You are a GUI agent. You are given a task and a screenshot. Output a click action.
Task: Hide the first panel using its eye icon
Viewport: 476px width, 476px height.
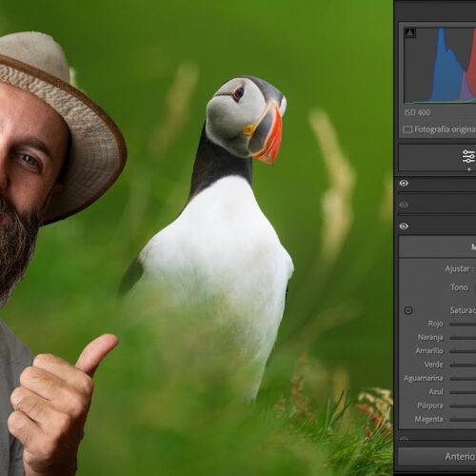pyautogui.click(x=404, y=183)
